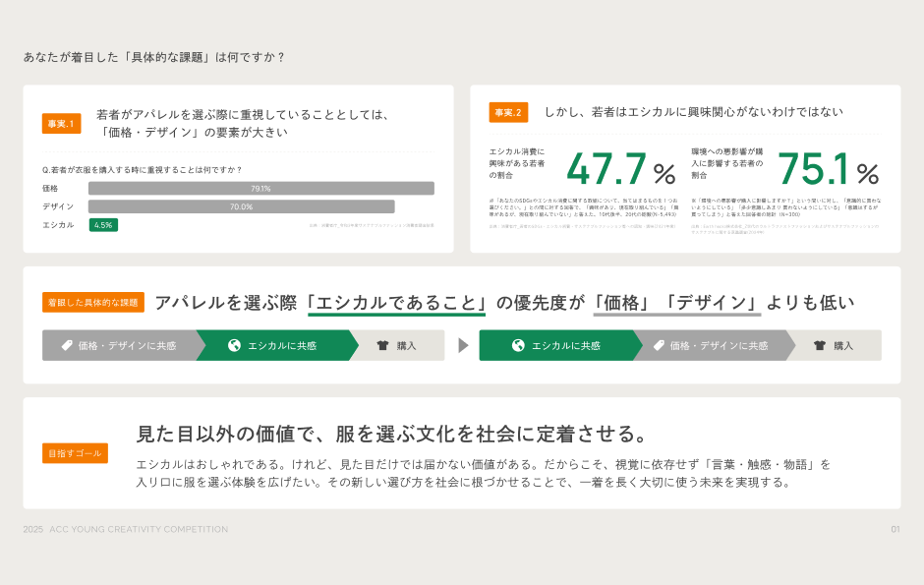This screenshot has width=924, height=585.
Task: Click the エシカル row label in the chart
Action: 58,225
